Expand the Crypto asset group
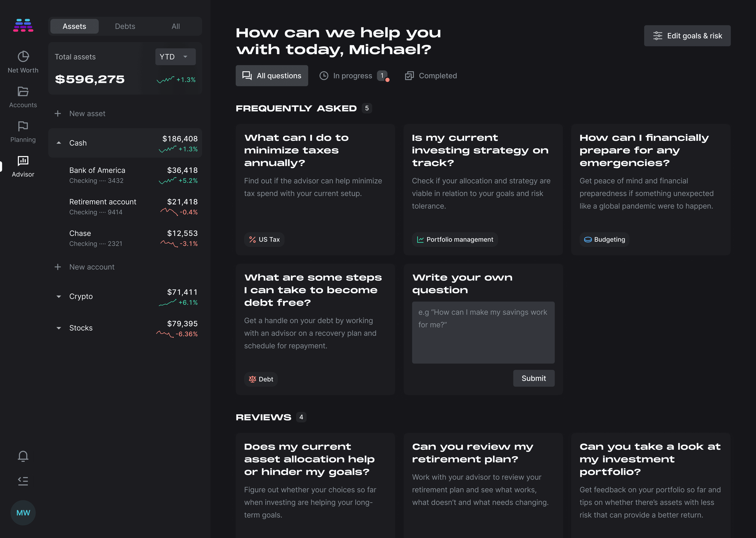 coord(59,296)
